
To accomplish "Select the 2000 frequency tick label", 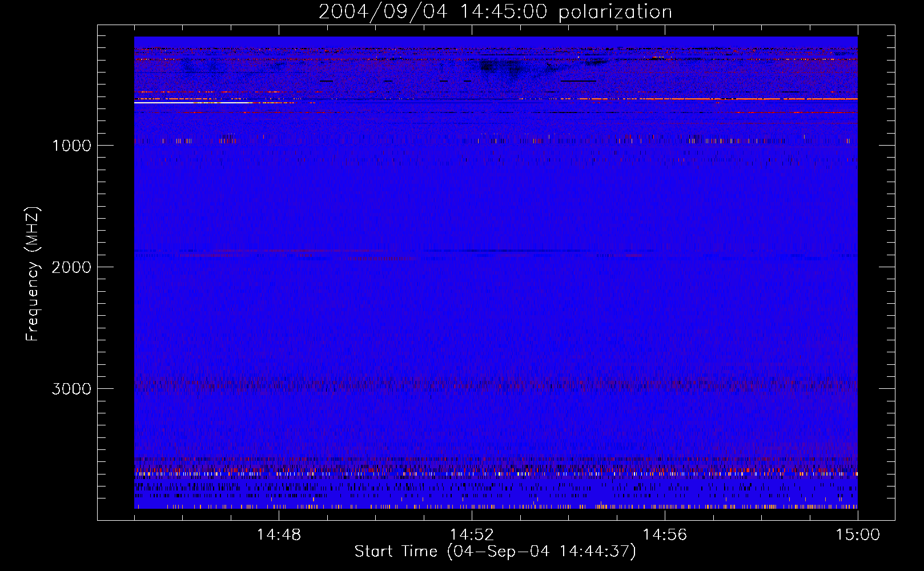I will [71, 267].
